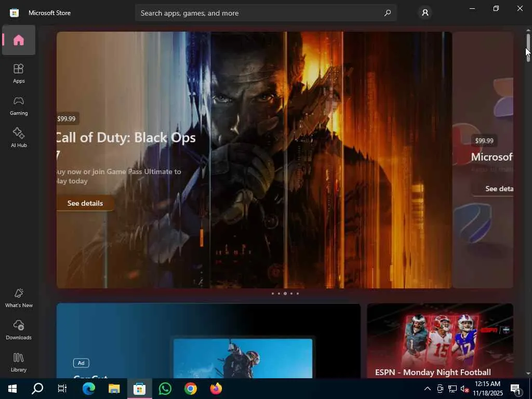Image resolution: width=532 pixels, height=399 pixels.
Task: Open the AI Hub page
Action: (x=19, y=137)
